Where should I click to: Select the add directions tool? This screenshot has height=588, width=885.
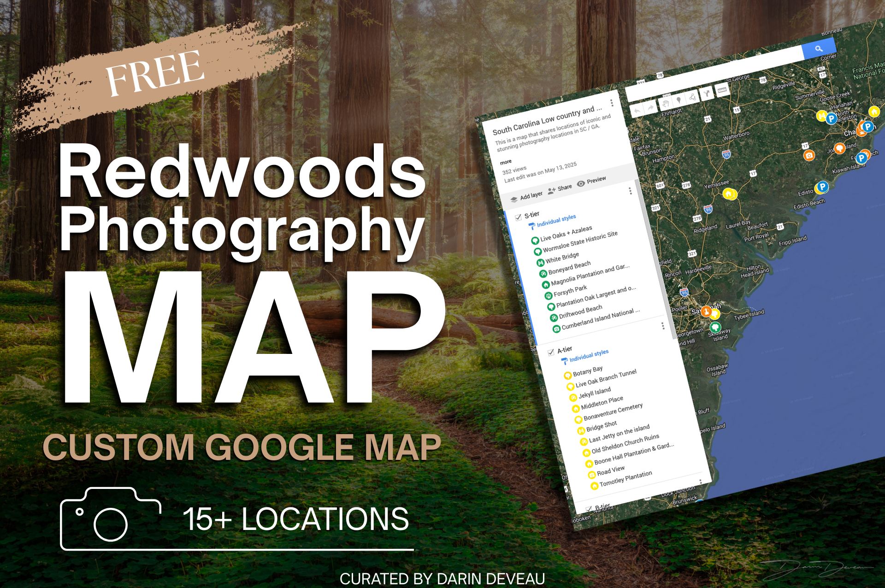pos(707,94)
